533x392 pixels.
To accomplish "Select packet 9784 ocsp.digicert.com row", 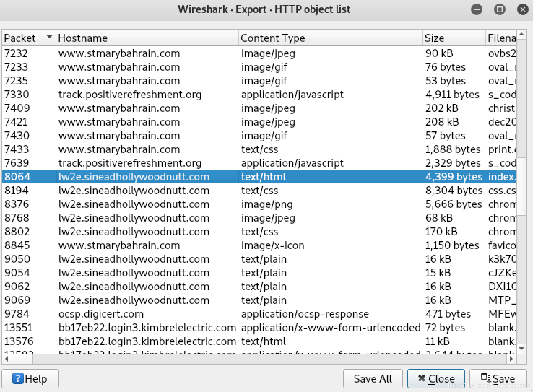I will point(259,314).
